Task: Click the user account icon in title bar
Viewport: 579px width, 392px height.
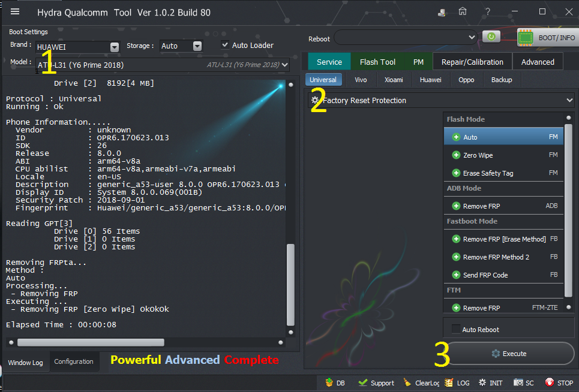Action: pyautogui.click(x=442, y=13)
